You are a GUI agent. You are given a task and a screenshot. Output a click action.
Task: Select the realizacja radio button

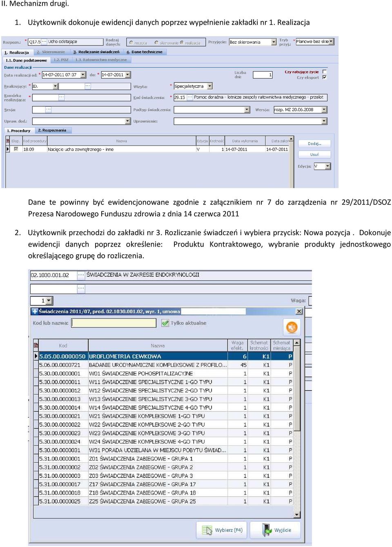(x=182, y=43)
